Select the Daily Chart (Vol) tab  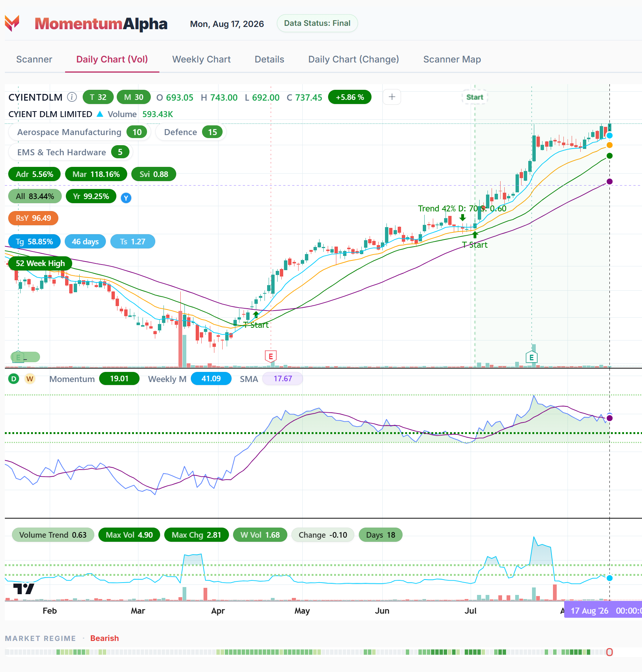(x=112, y=59)
